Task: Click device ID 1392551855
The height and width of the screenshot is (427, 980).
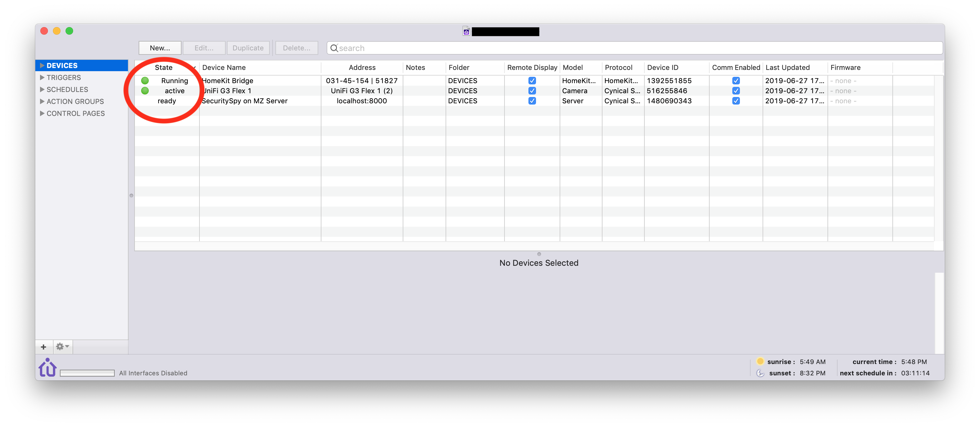Action: [669, 81]
